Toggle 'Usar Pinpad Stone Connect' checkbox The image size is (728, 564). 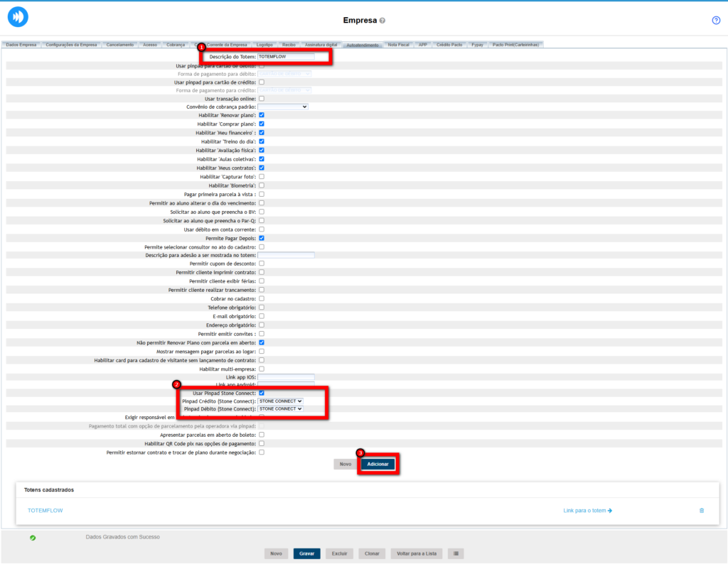(262, 393)
